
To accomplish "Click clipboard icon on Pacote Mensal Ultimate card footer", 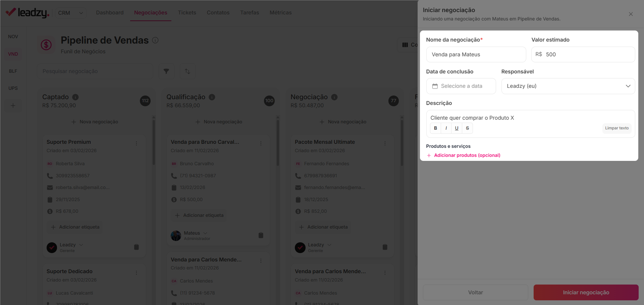I will tap(385, 247).
